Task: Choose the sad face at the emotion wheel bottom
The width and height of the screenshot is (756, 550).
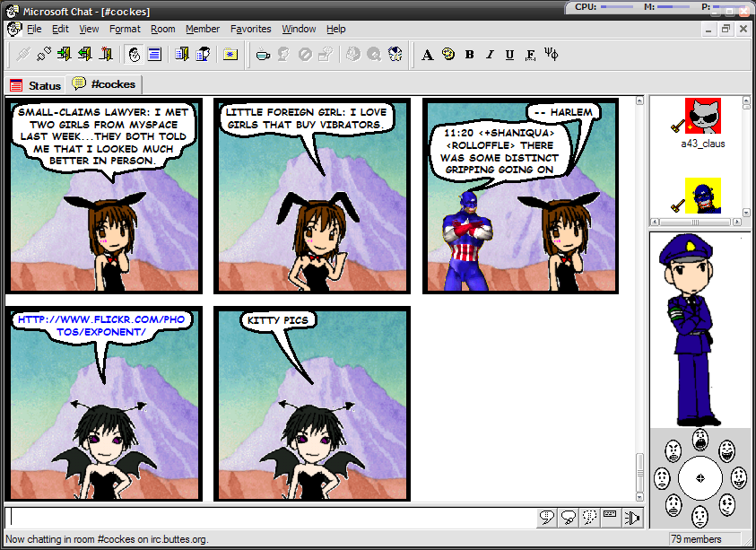Action: [700, 516]
